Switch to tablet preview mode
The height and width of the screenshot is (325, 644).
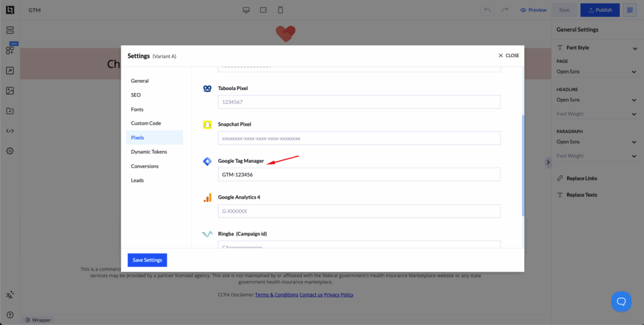pyautogui.click(x=264, y=10)
